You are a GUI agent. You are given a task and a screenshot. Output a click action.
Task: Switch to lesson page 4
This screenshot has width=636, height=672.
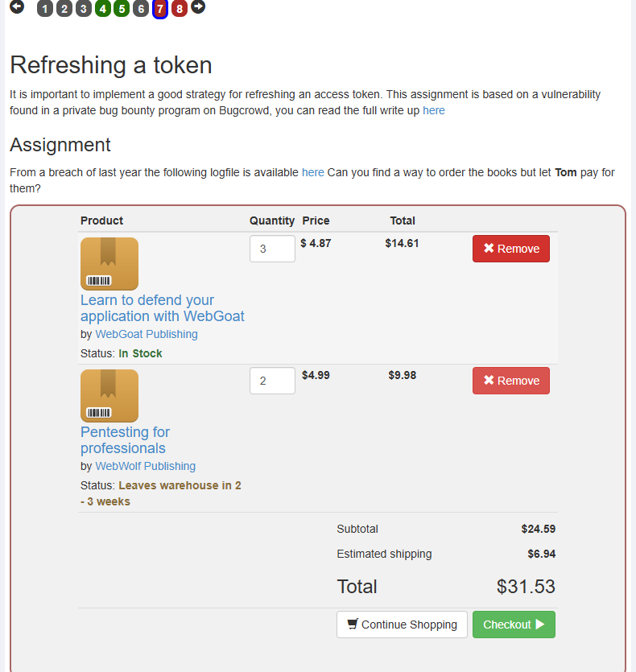tap(102, 10)
